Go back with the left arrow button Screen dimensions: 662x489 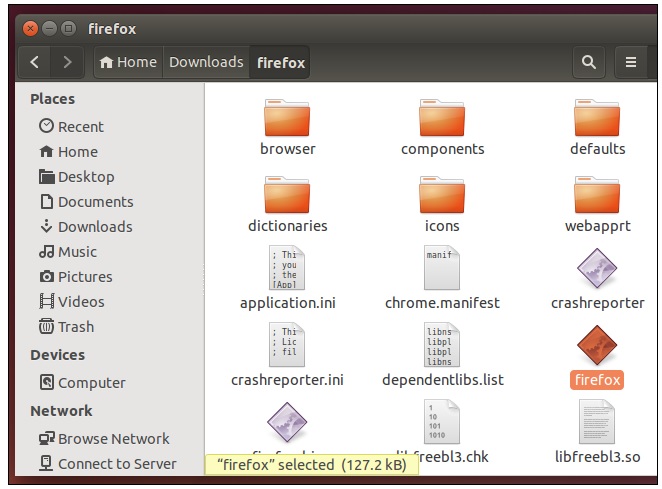pos(35,62)
